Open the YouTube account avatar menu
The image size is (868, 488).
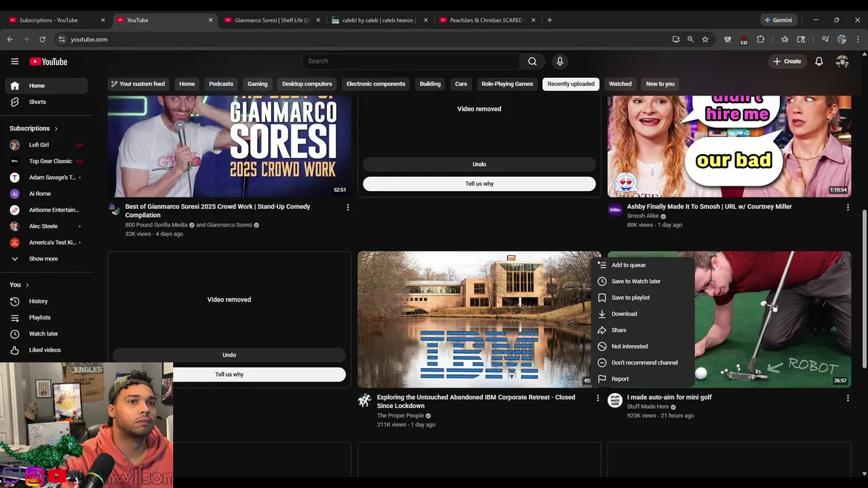tap(842, 62)
